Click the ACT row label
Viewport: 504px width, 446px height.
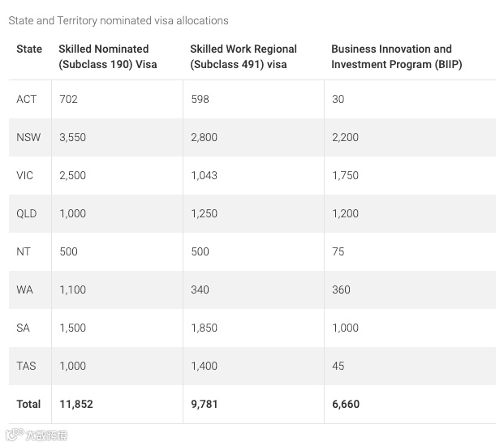pyautogui.click(x=27, y=99)
